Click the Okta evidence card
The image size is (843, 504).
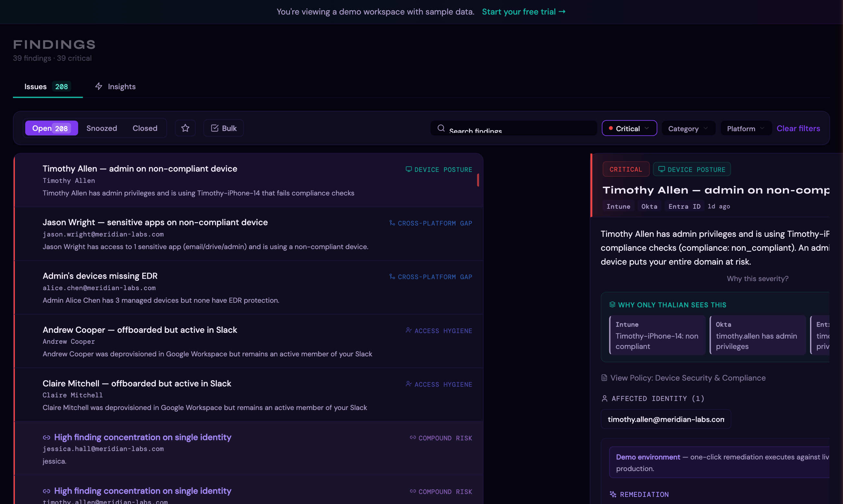point(758,335)
